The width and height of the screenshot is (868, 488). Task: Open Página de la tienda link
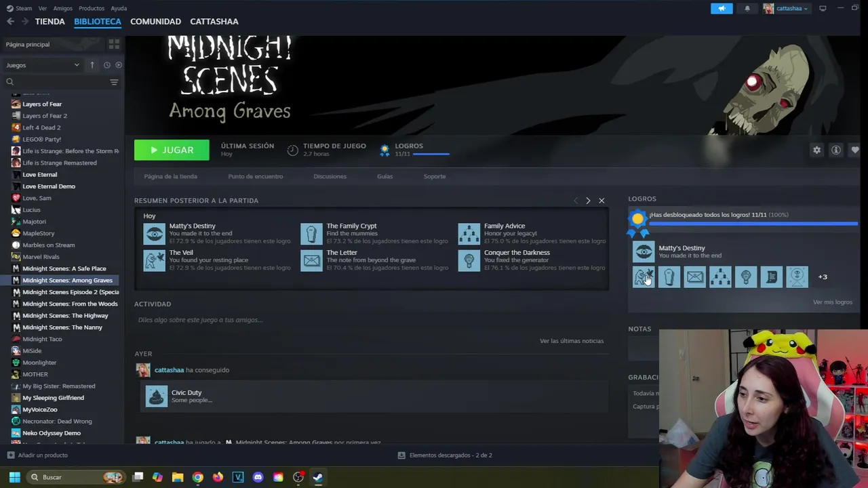tap(170, 176)
